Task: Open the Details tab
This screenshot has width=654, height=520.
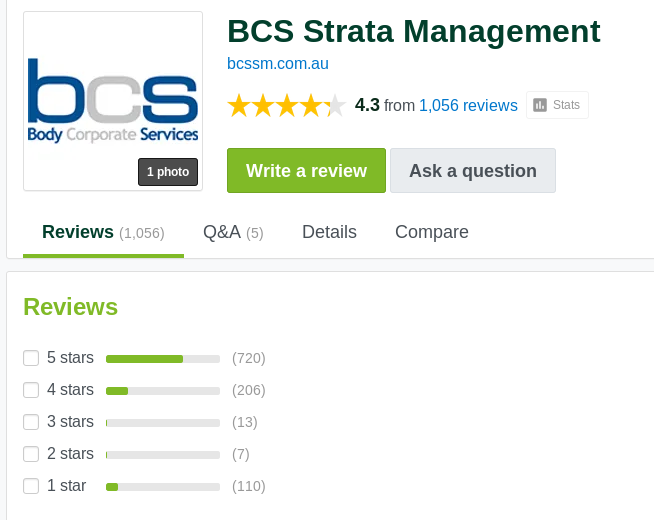Action: (329, 232)
